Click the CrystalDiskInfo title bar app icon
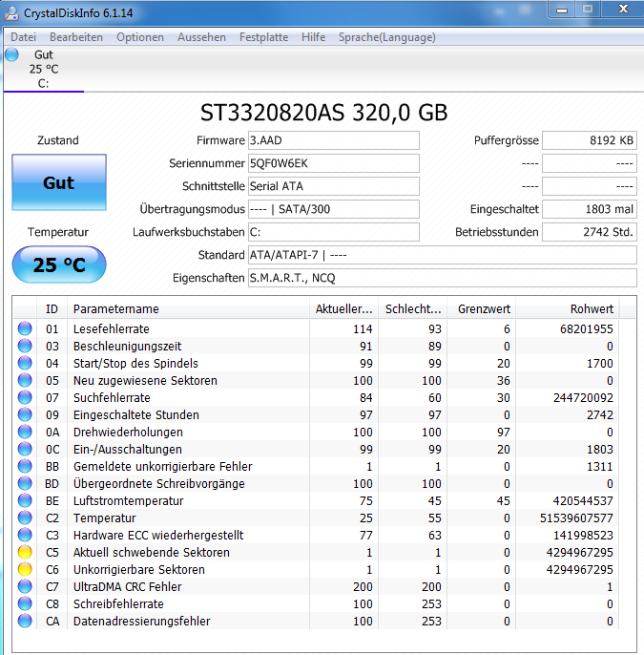644x655 pixels. click(x=11, y=13)
